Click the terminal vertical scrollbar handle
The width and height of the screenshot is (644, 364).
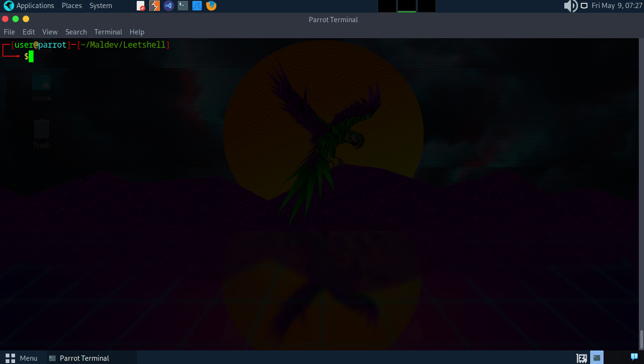[641, 339]
